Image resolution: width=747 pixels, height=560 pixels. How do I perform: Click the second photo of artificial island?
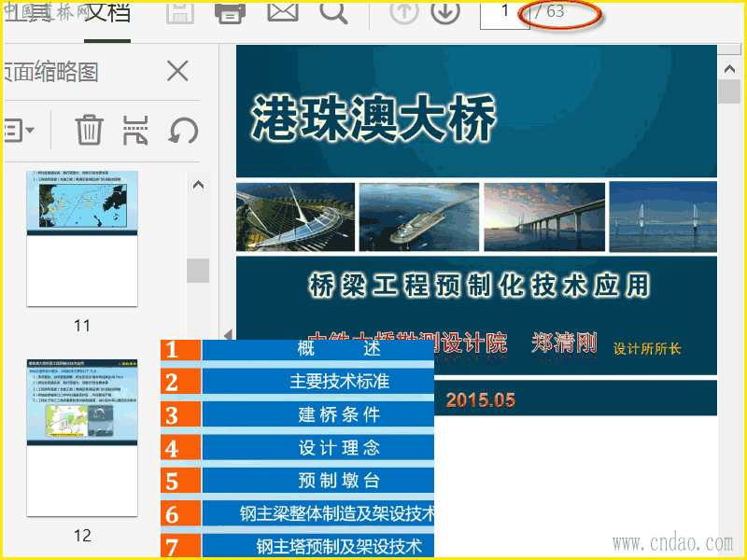point(418,217)
